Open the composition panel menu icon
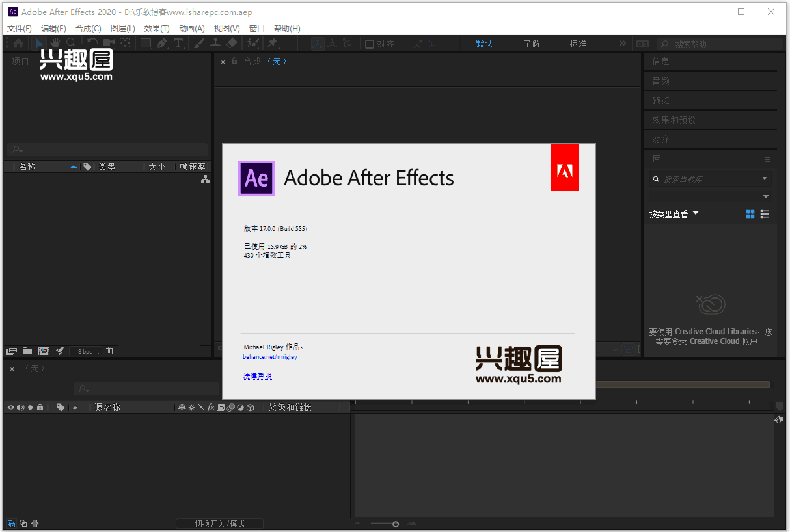This screenshot has height=532, width=790. [294, 62]
